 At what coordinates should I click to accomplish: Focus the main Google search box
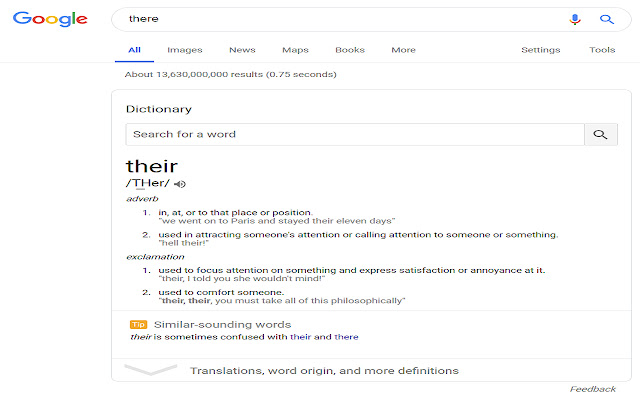(x=340, y=19)
